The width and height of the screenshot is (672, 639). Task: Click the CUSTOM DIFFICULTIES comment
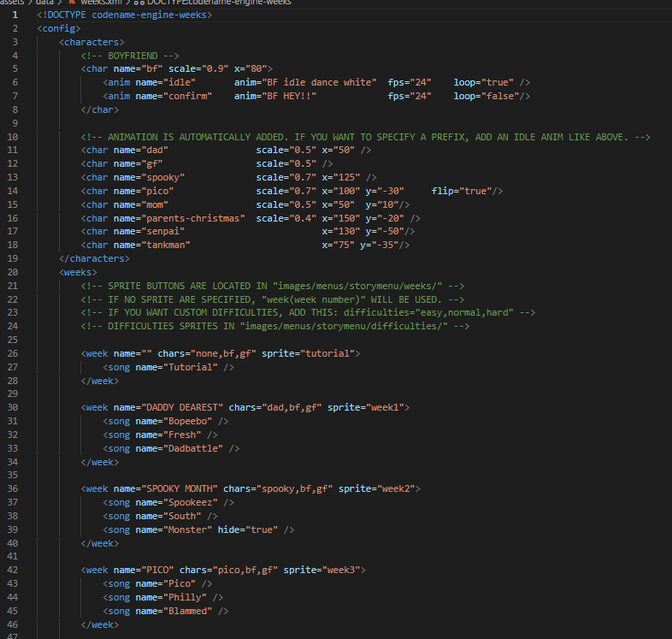[308, 312]
